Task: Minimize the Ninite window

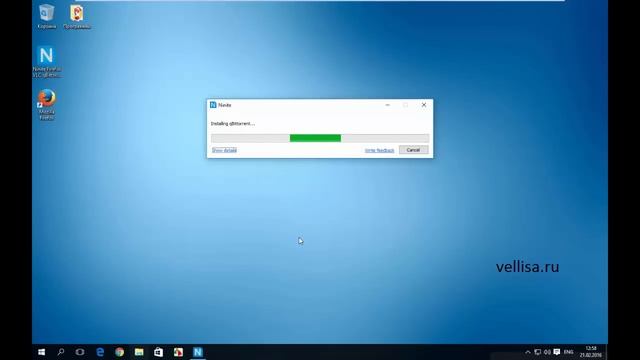Action: [x=387, y=105]
